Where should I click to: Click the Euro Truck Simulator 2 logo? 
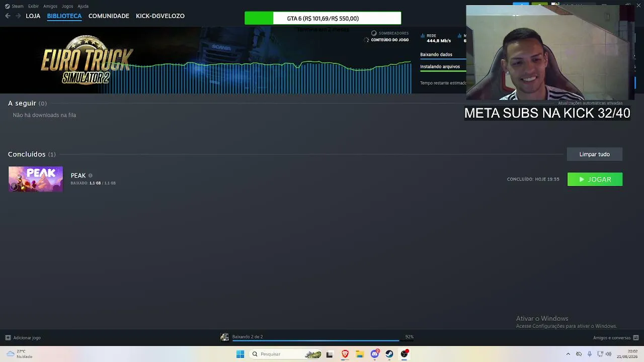tap(87, 60)
